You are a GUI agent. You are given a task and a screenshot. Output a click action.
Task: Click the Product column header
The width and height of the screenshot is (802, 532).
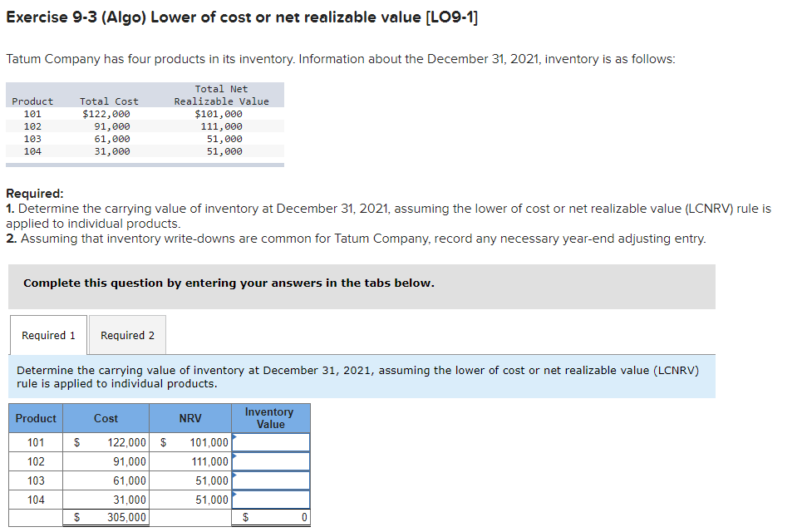click(35, 418)
